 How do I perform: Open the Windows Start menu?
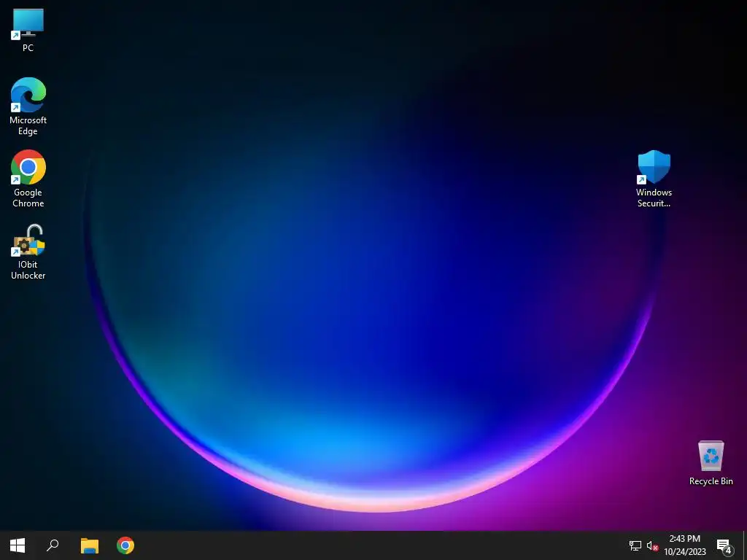point(18,545)
